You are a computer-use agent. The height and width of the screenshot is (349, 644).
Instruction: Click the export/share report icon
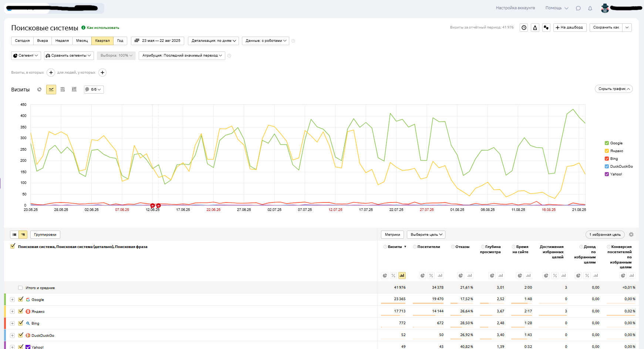click(535, 27)
